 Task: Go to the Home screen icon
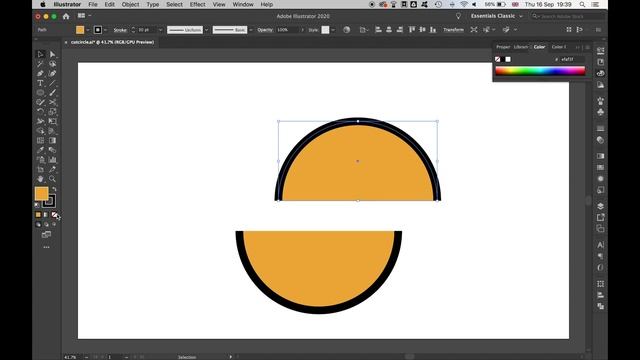click(x=66, y=16)
